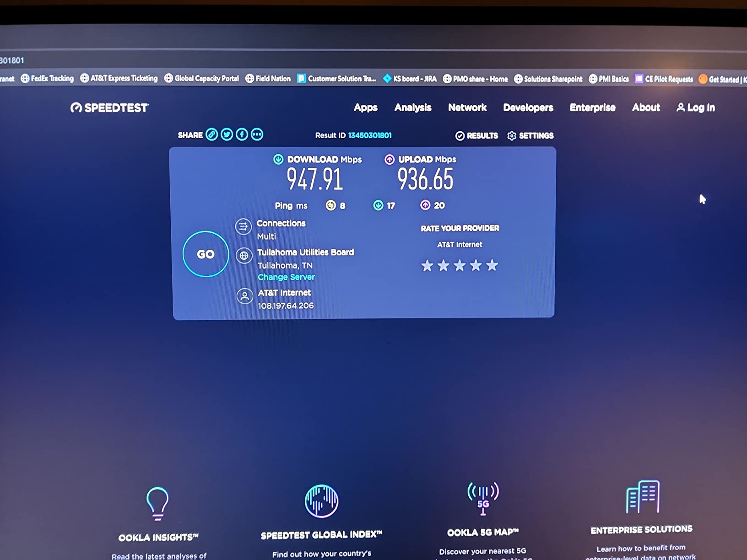Open the About menu
The image size is (747, 560).
click(646, 108)
